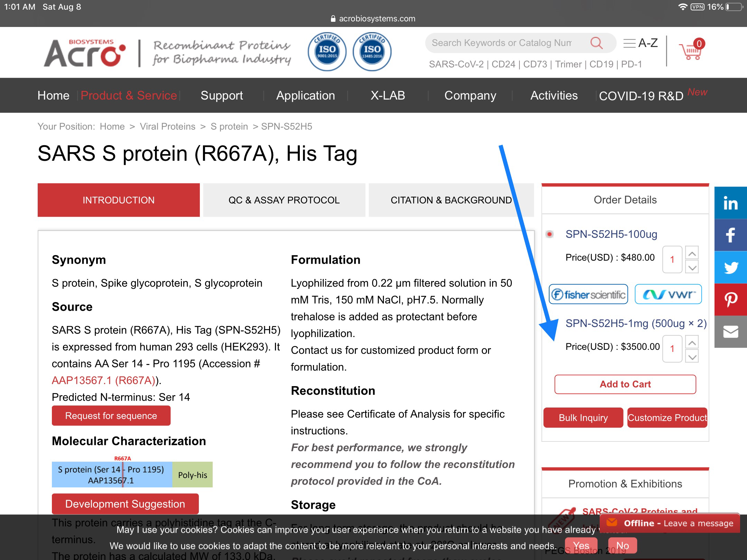The height and width of the screenshot is (560, 747).
Task: Click the Acro Biosystems logo
Action: (x=85, y=53)
